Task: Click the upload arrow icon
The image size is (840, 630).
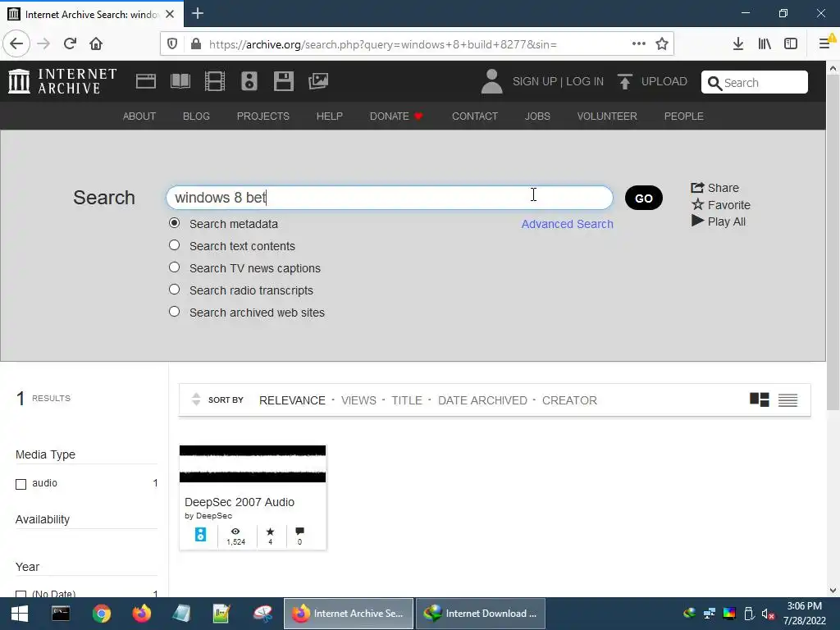Action: [x=624, y=81]
